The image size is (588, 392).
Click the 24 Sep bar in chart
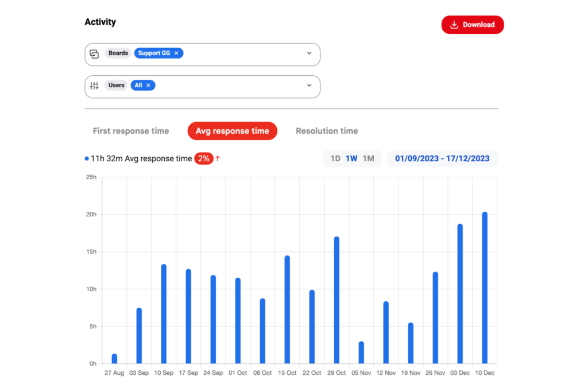tap(213, 319)
